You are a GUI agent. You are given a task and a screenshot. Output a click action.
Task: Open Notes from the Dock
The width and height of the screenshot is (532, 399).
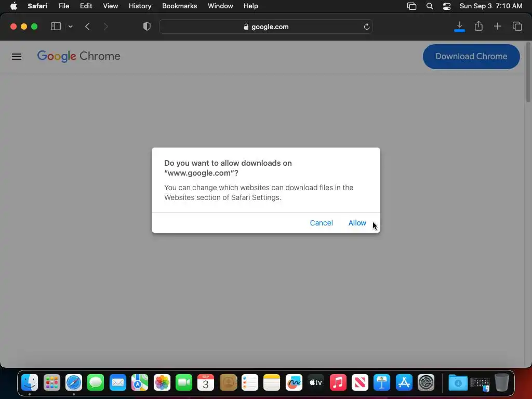(x=272, y=382)
